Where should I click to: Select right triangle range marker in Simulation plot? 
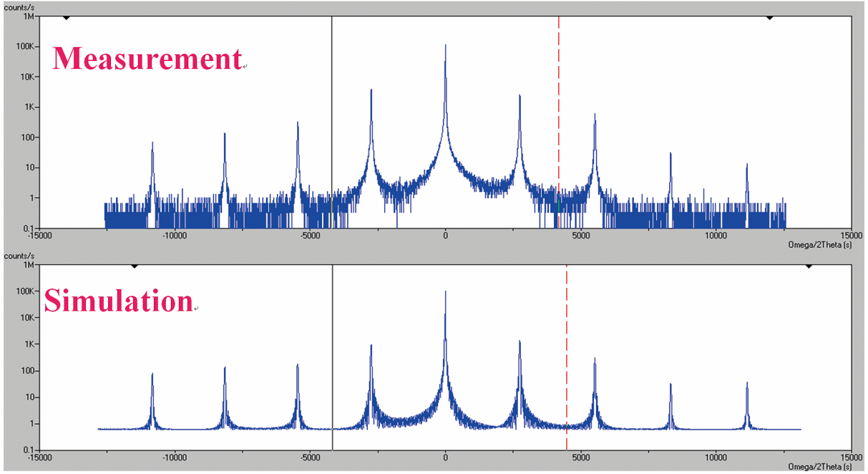pos(809,266)
